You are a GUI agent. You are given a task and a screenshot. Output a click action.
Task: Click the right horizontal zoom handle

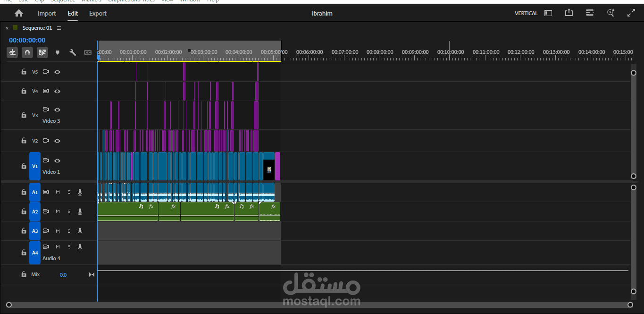pyautogui.click(x=630, y=305)
